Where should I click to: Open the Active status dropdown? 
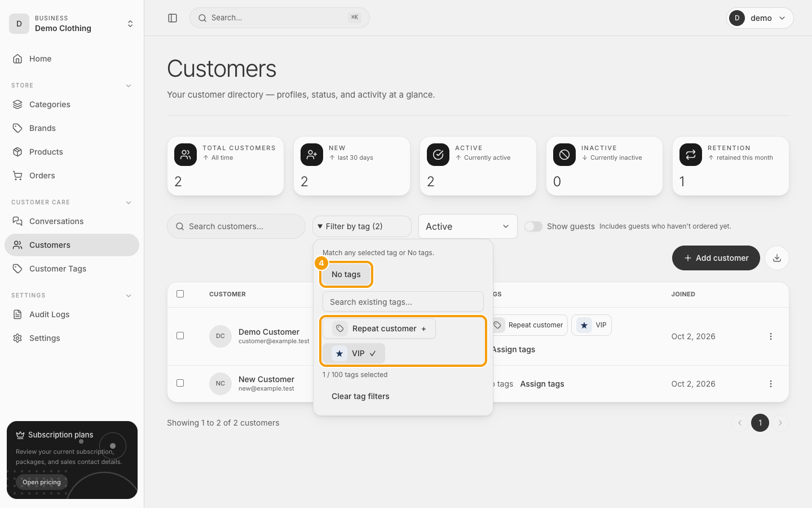(x=467, y=226)
